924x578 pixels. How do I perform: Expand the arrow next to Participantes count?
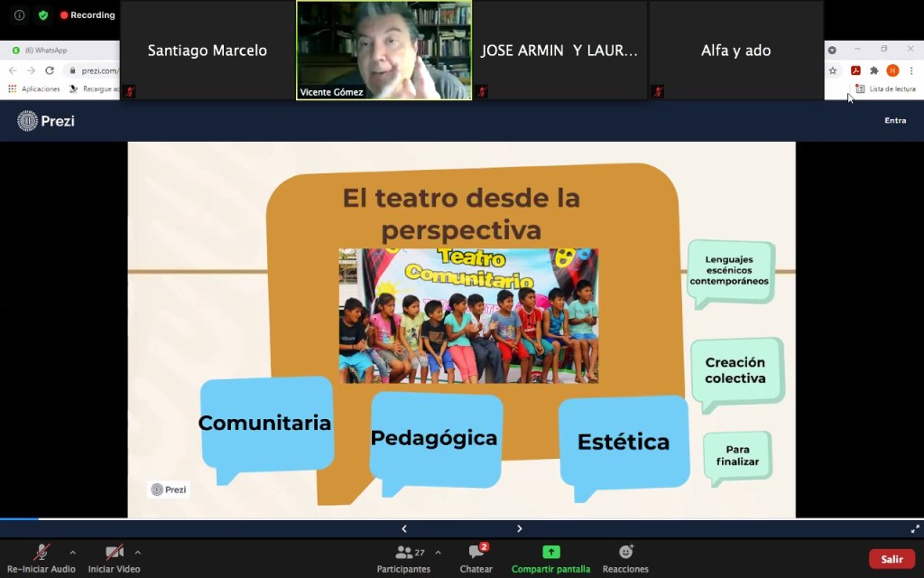pos(438,553)
